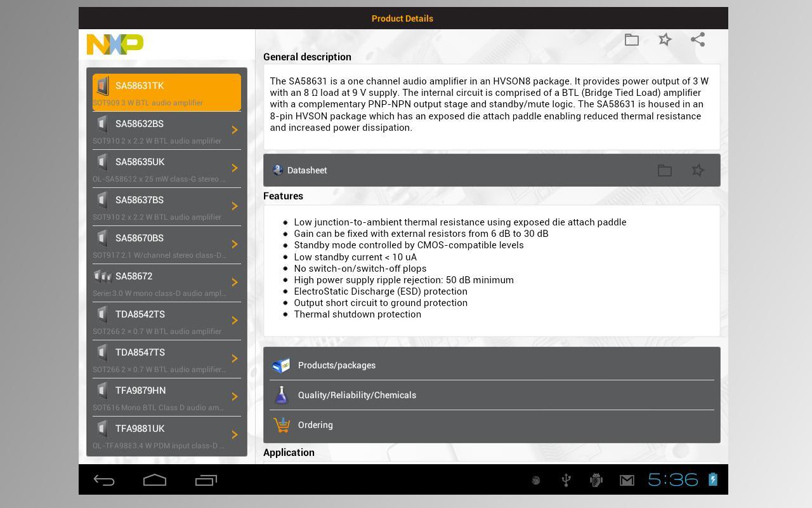The width and height of the screenshot is (812, 508).
Task: Open TDA8542TS via chevron arrow
Action: (234, 320)
